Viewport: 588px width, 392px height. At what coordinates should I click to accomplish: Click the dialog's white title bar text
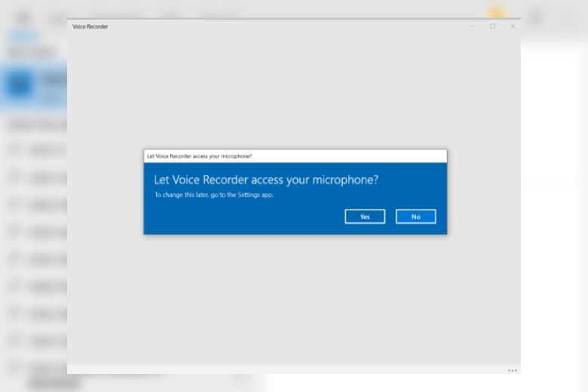tap(199, 156)
